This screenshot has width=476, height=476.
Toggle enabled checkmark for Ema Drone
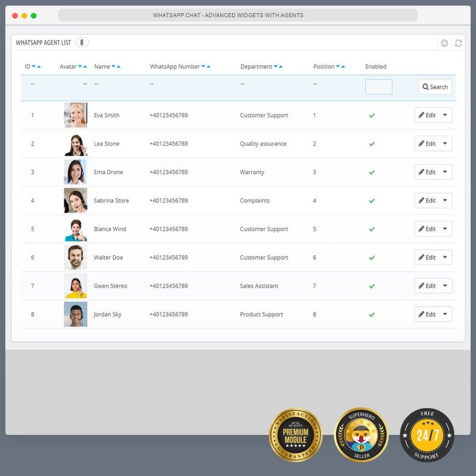pyautogui.click(x=371, y=173)
